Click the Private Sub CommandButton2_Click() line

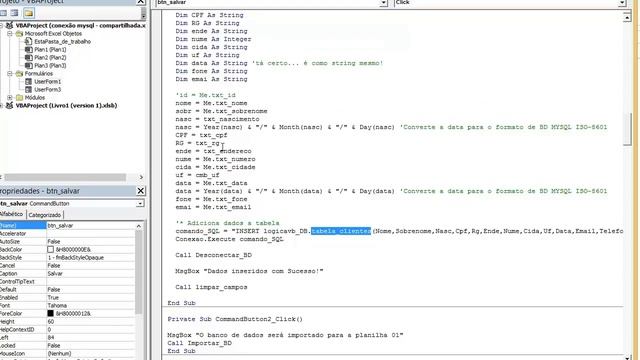coord(235,319)
